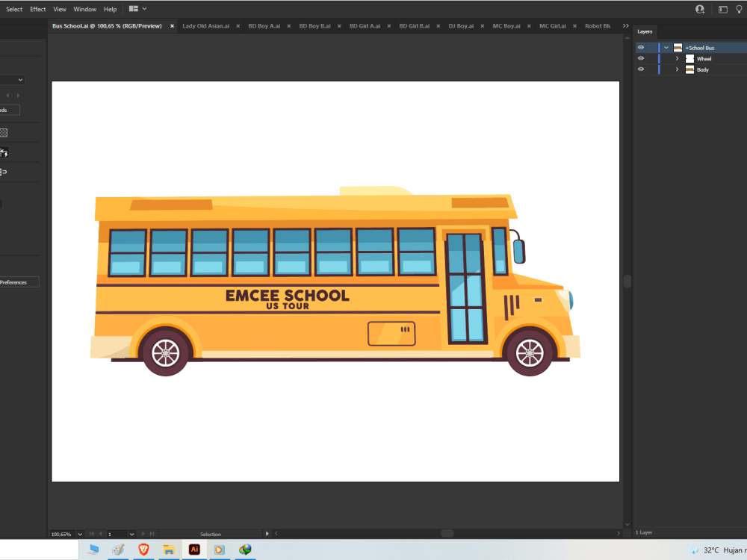Open the workspace switcher panel icon
Image resolution: width=747 pixels, height=560 pixels.
tap(722, 9)
